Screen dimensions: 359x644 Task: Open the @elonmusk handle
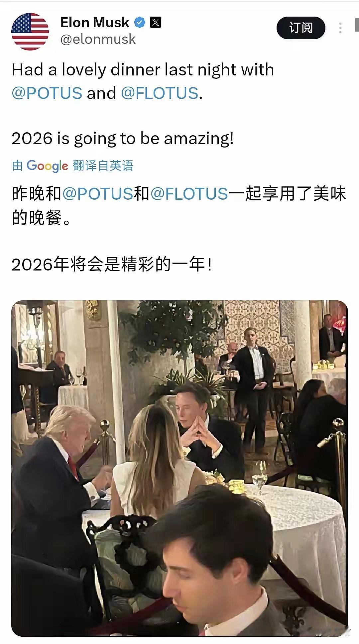[x=98, y=39]
